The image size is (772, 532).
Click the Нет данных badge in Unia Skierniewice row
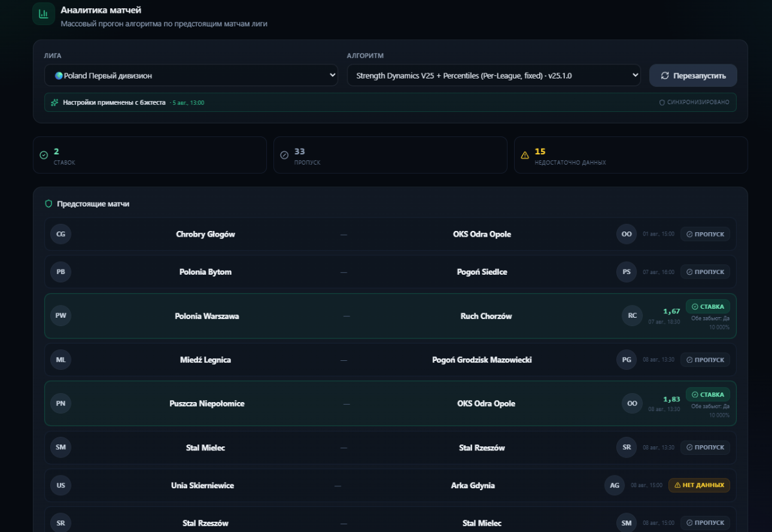tap(699, 485)
